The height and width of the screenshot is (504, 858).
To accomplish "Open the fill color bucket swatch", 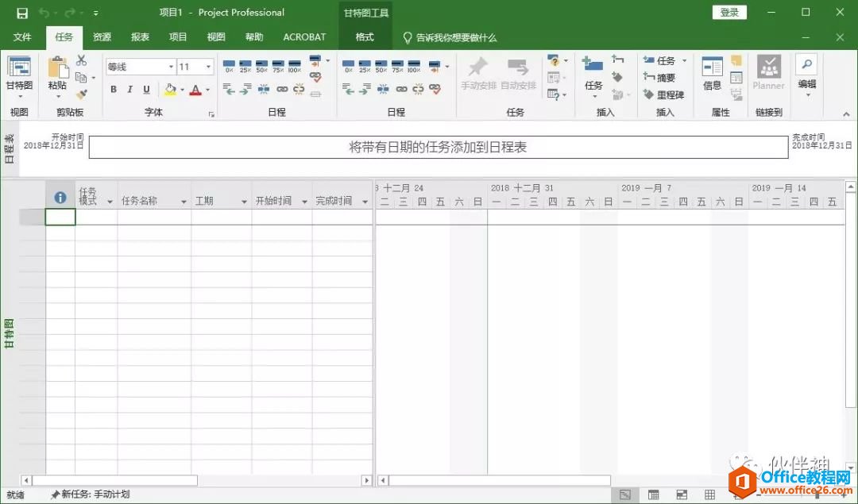I will (170, 90).
